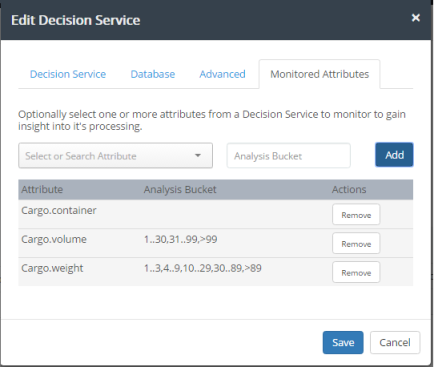This screenshot has width=434, height=367.
Task: Click the Add button
Action: 394,155
